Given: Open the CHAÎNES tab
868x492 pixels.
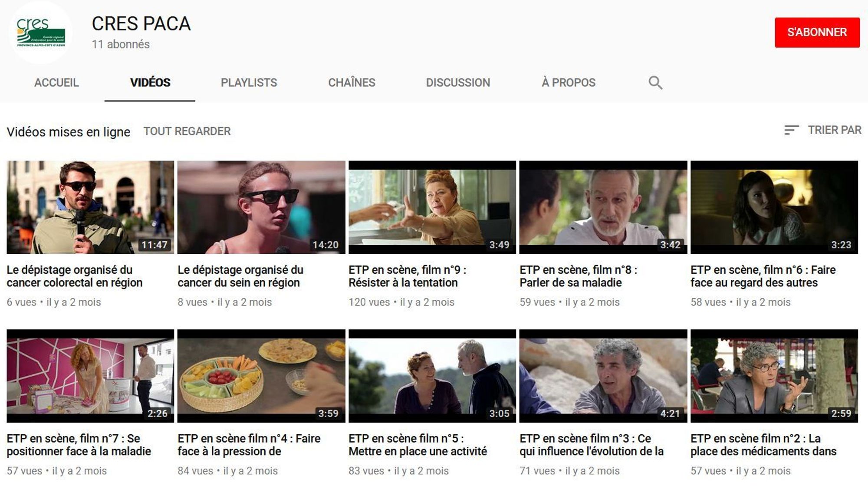Looking at the screenshot, I should click(x=352, y=82).
